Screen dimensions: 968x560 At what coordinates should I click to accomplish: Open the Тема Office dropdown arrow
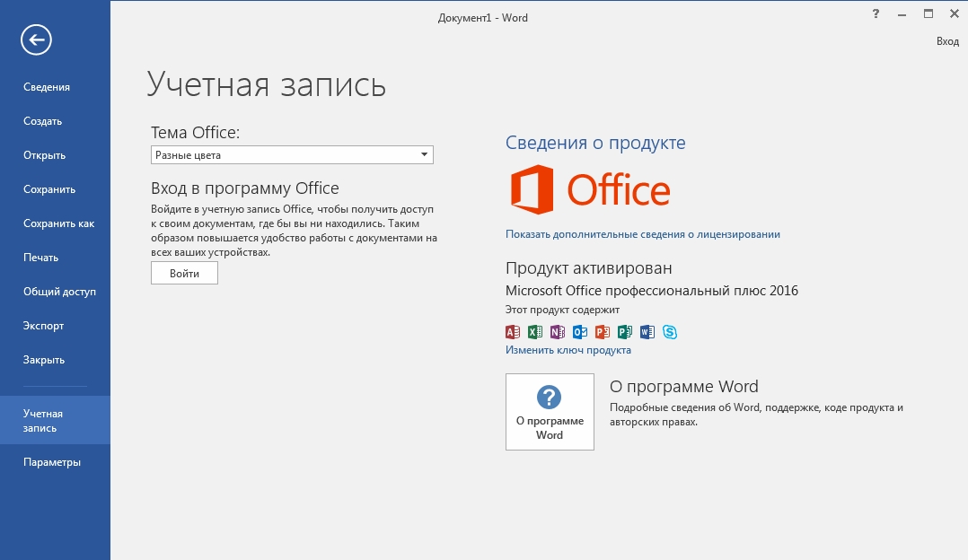(424, 154)
